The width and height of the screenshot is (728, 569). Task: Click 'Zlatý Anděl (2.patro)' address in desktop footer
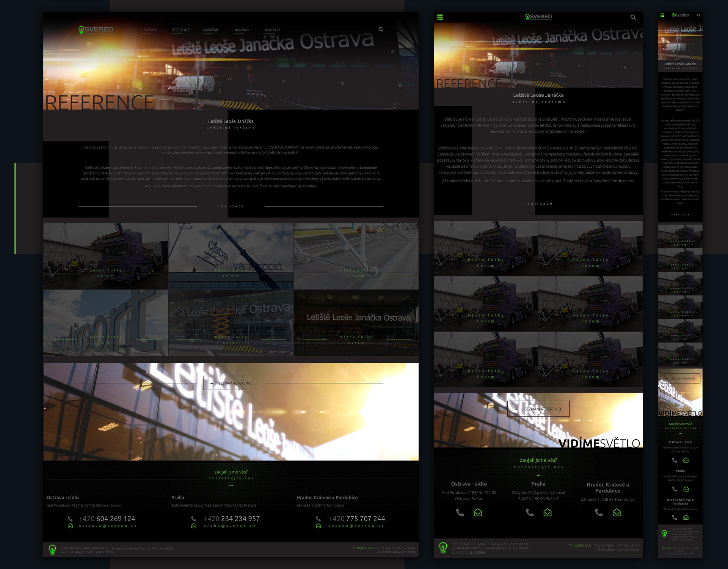(x=213, y=505)
